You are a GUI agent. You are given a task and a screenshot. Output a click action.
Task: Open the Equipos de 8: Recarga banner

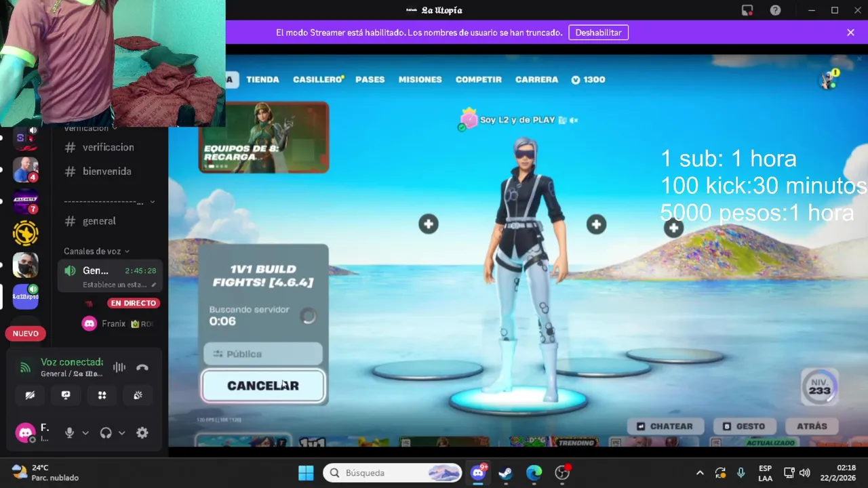tap(264, 137)
